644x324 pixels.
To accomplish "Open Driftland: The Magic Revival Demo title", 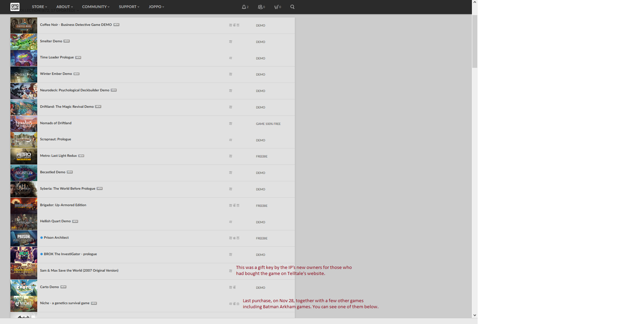I will click(67, 107).
